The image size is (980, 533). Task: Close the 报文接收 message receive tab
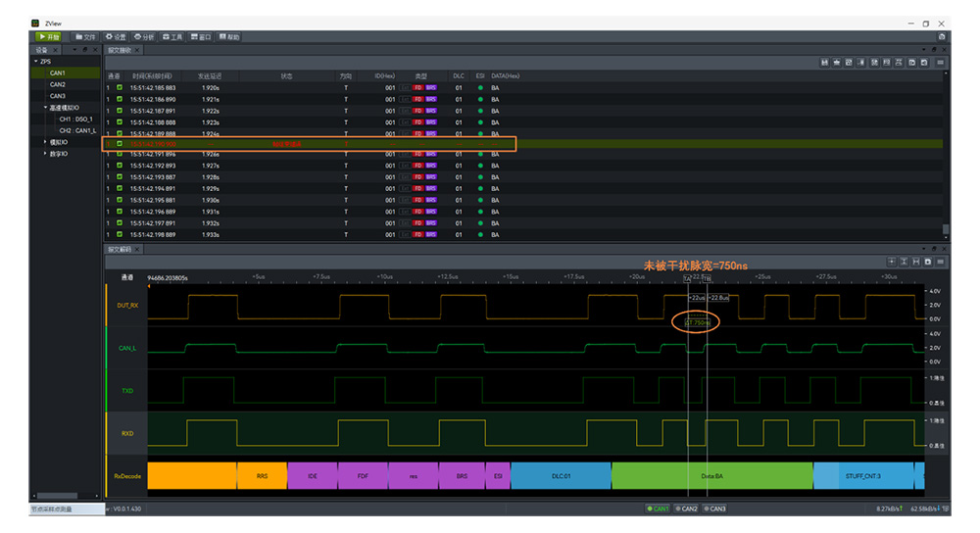pyautogui.click(x=137, y=50)
